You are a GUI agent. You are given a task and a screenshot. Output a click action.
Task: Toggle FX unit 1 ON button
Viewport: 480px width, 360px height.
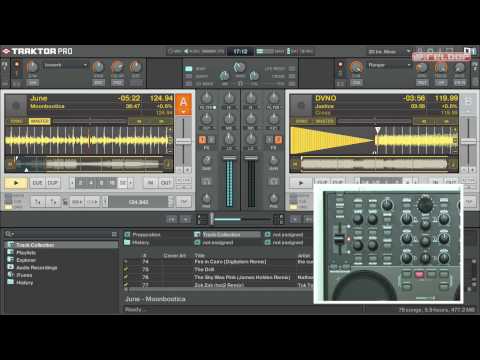tap(32, 82)
